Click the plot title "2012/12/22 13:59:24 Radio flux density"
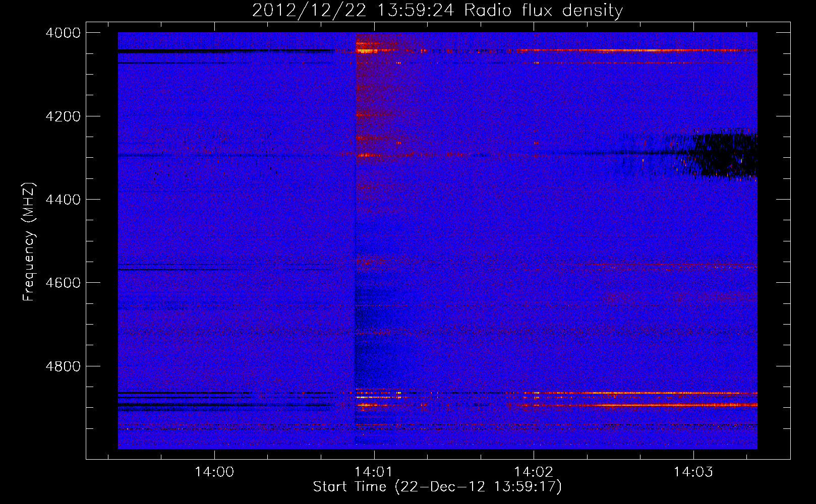Screen dimensions: 816x504 (437, 11)
